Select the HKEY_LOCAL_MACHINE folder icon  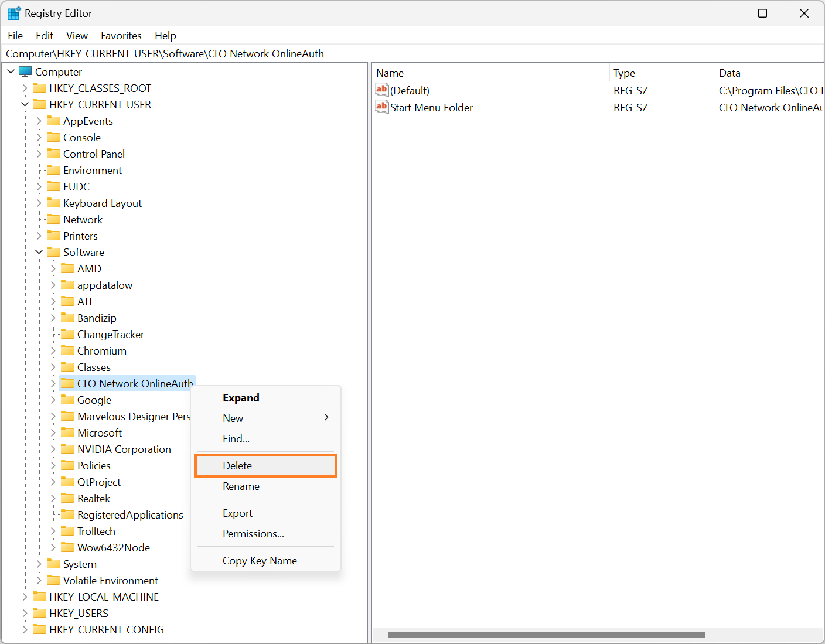tap(39, 597)
